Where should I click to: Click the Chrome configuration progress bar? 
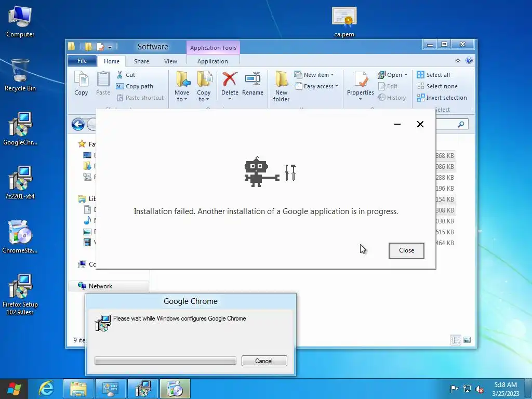pyautogui.click(x=165, y=361)
